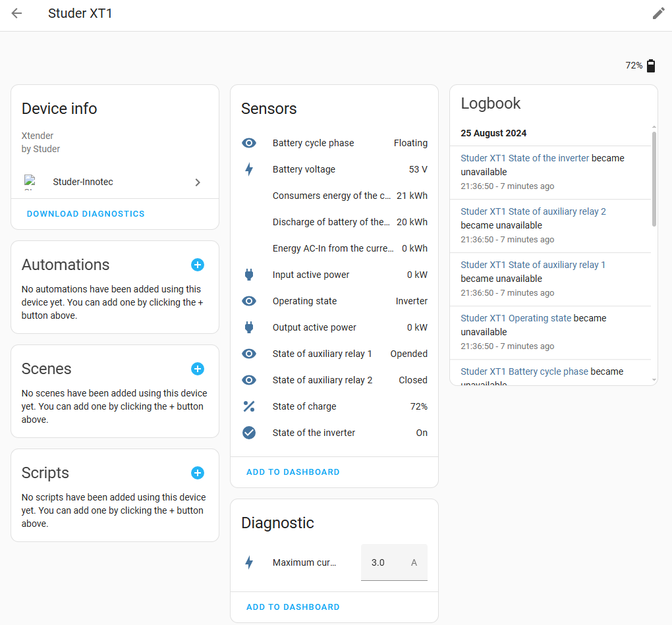672x625 pixels.
Task: Open Studer-Innotec integration via chevron
Action: [198, 182]
